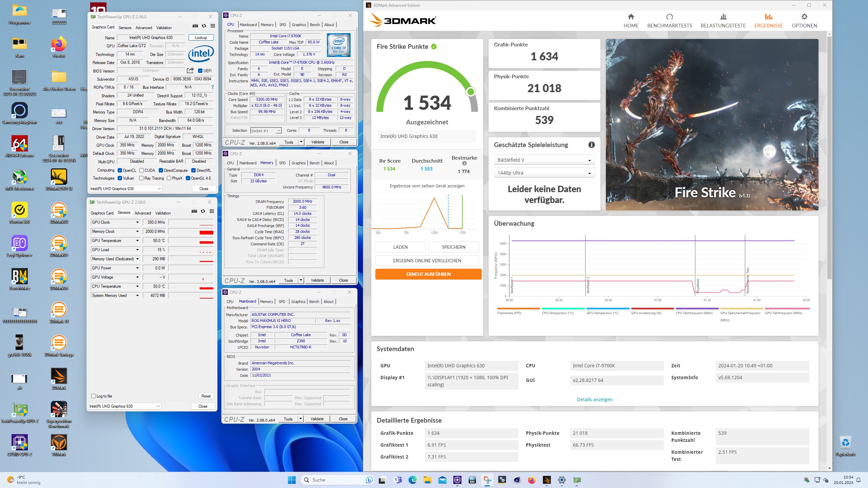This screenshot has height=488, width=868.
Task: Open BenchMate desktop icon
Action: 19,279
